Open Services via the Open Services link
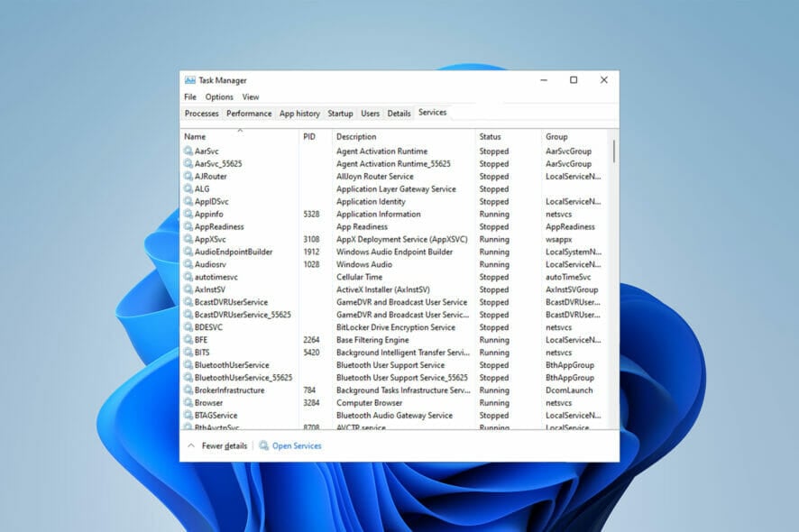The image size is (799, 532). pos(298,445)
